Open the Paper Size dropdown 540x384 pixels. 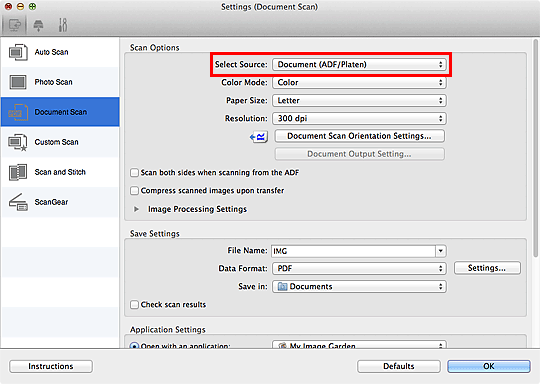[359, 100]
